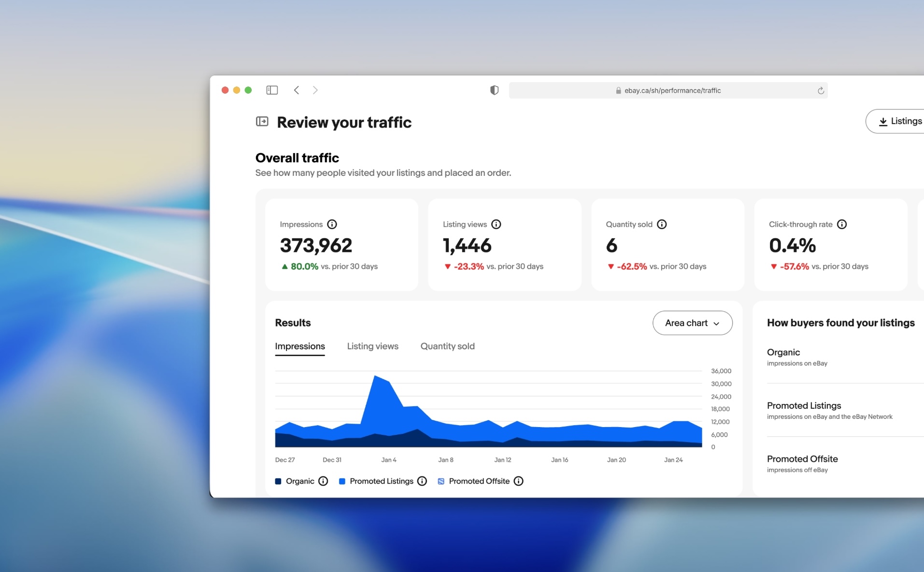Open the Promoted Offsite legend info tooltip
The width and height of the screenshot is (924, 572).
click(x=519, y=481)
